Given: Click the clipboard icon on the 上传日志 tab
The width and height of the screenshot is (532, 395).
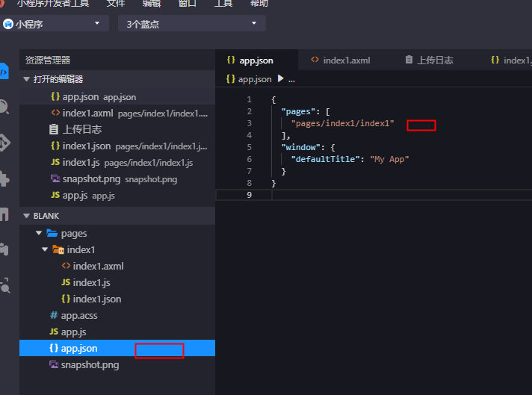Looking at the screenshot, I should (409, 60).
